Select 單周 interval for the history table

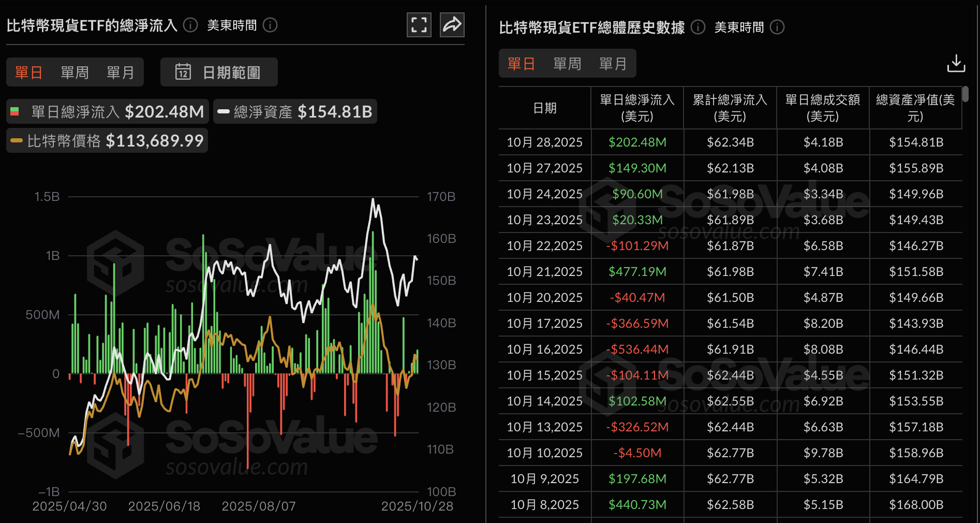567,63
